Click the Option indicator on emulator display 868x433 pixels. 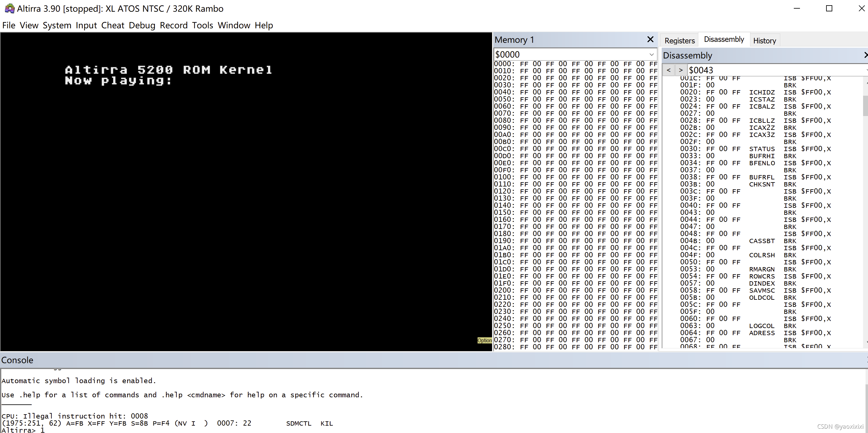[484, 340]
